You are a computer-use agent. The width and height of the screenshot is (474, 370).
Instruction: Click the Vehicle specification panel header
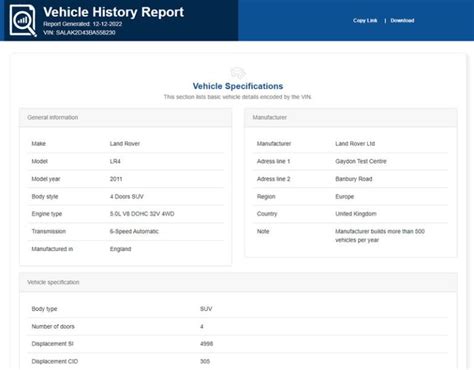coord(238,282)
